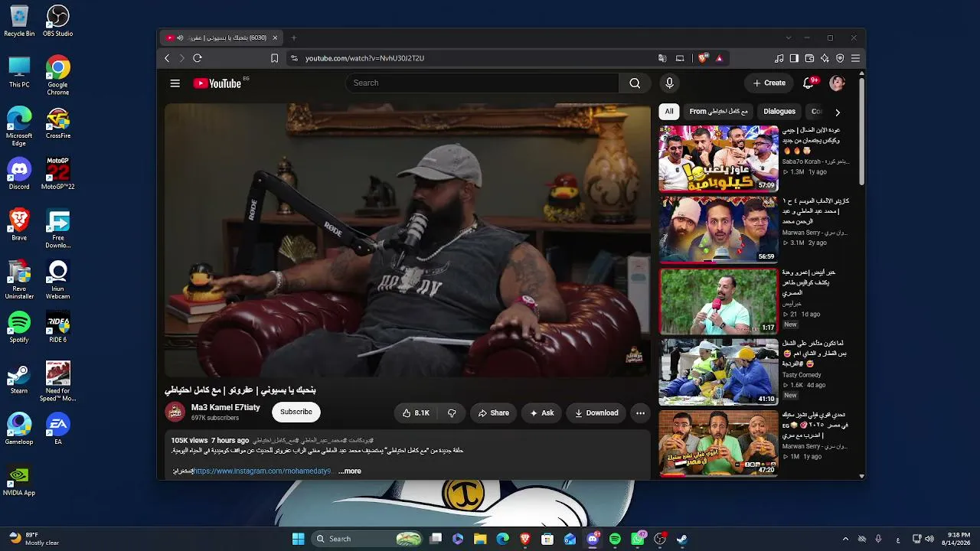
Task: Open YouTube notifications bell
Action: [808, 83]
